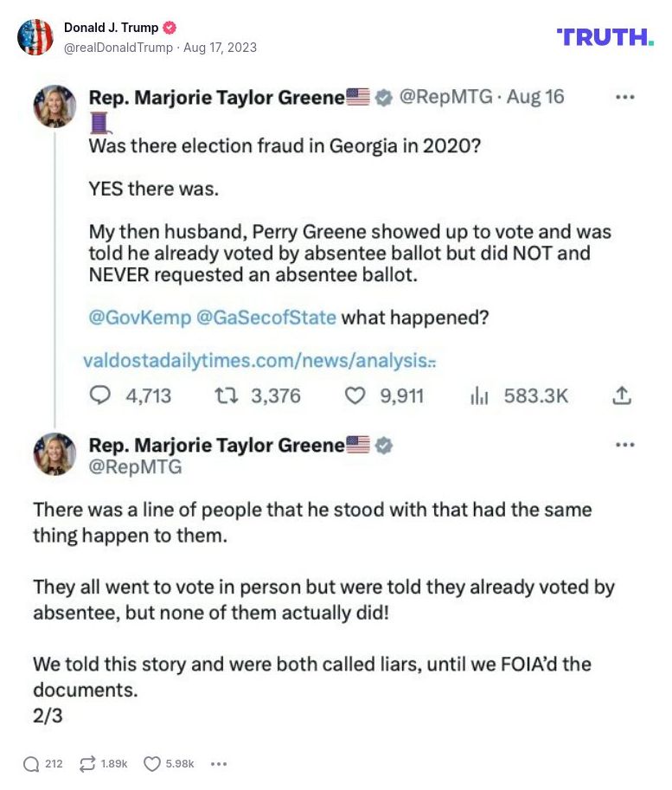Click views chart icon showing 583.3K
672x790 pixels.
pos(480,395)
